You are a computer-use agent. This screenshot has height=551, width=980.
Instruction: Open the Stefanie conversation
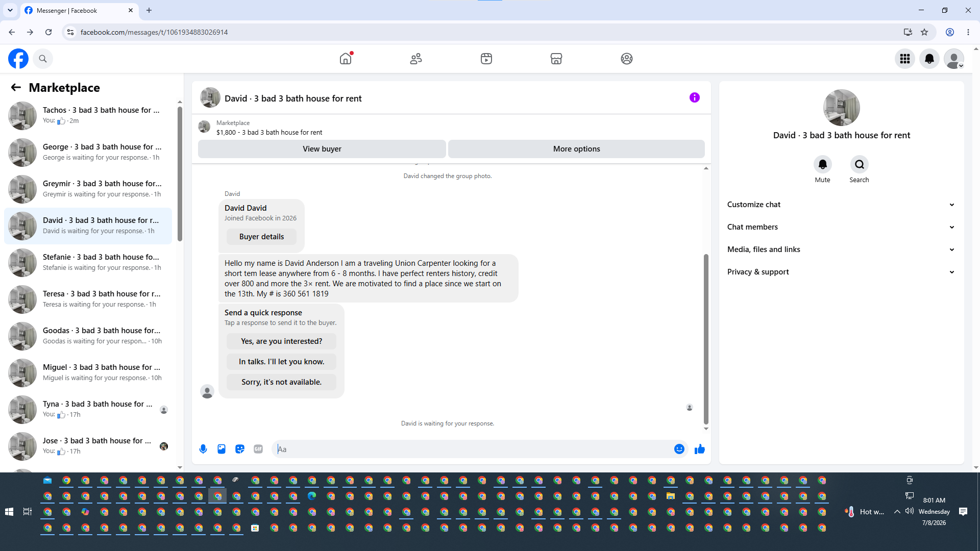[88, 263]
